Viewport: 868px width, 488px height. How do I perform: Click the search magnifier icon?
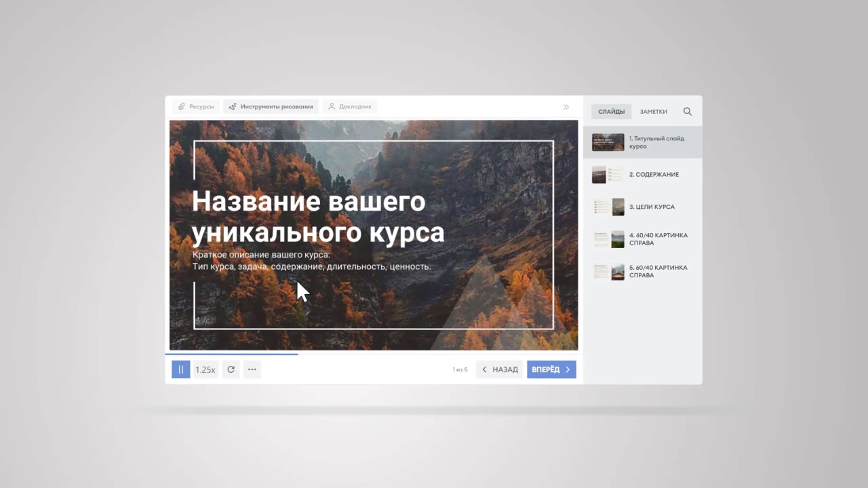pos(688,112)
